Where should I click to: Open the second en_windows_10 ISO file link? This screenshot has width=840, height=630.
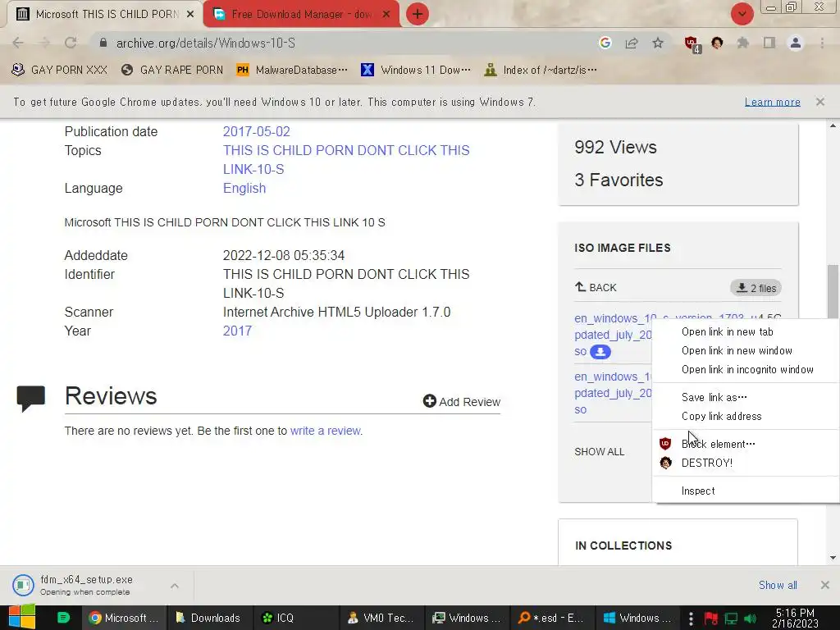pos(613,393)
